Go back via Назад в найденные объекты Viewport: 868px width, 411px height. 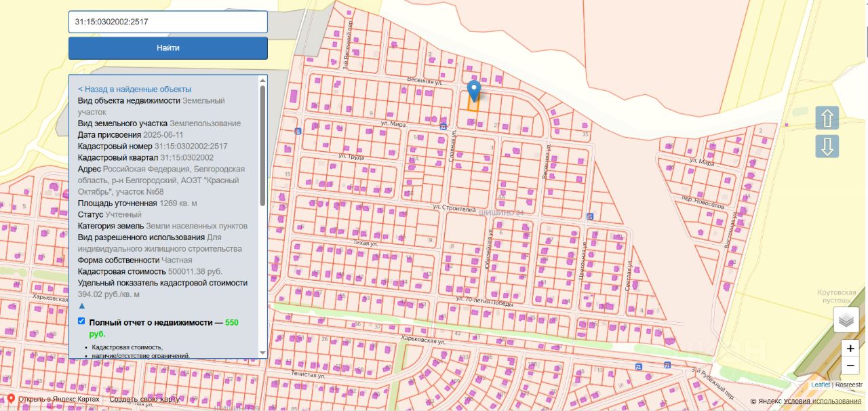coord(134,89)
